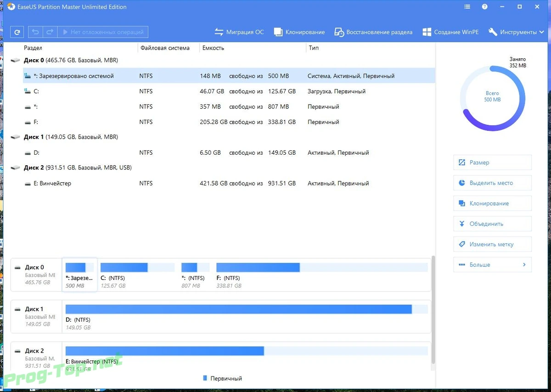
Task: Open the list menu icon in title bar
Action: 467,7
